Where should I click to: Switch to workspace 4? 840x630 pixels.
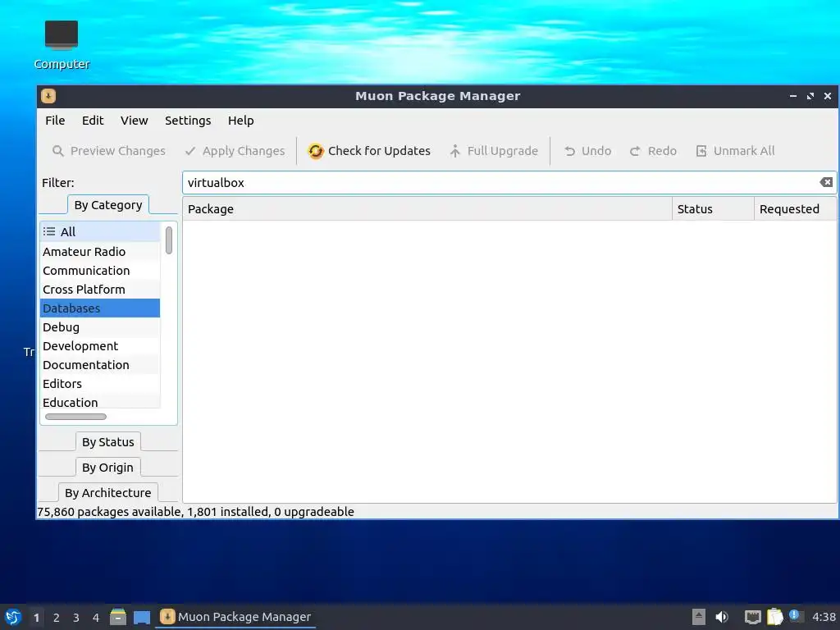click(x=96, y=618)
